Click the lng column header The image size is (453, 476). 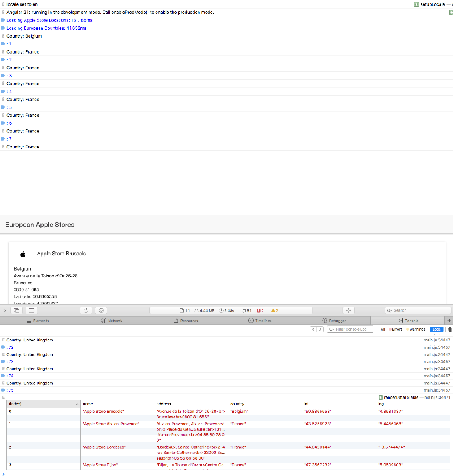click(413, 404)
